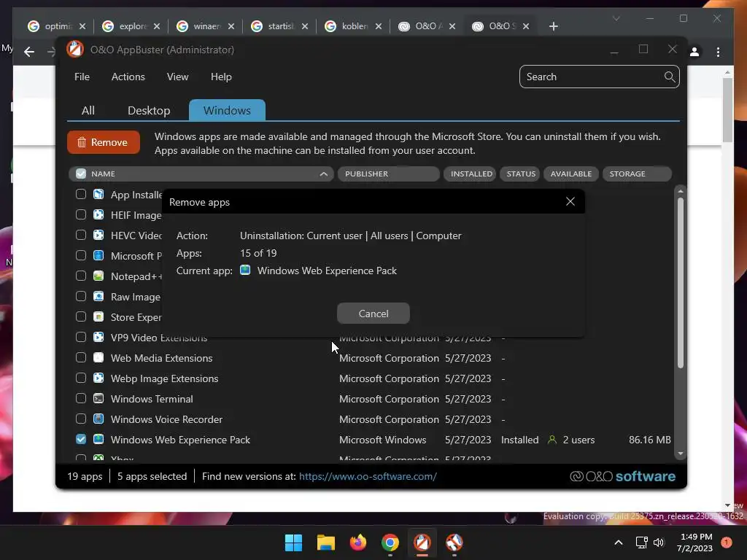The height and width of the screenshot is (560, 747).
Task: Click Windows Web Experience Pack list icon
Action: click(98, 439)
